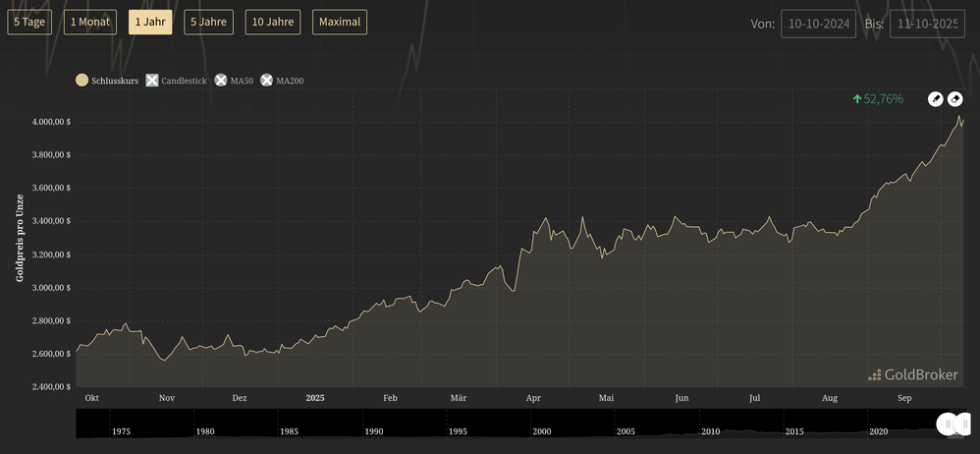
Task: Switch to the 10 Jahre range
Action: 273,22
